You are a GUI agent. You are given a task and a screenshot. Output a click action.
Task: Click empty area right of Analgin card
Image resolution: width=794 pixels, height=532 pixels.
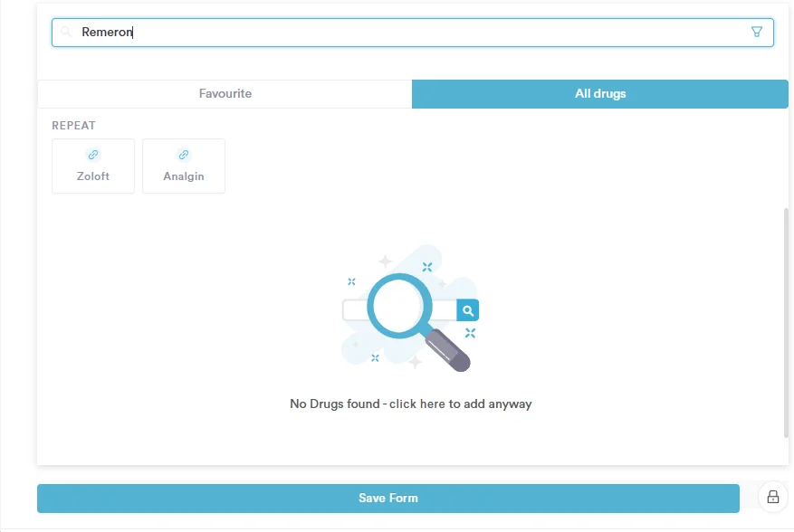498,166
